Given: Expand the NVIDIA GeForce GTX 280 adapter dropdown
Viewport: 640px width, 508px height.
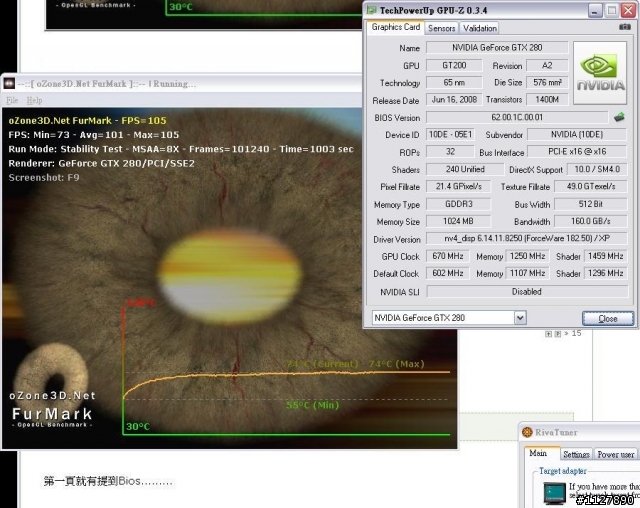Looking at the screenshot, I should tap(520, 317).
